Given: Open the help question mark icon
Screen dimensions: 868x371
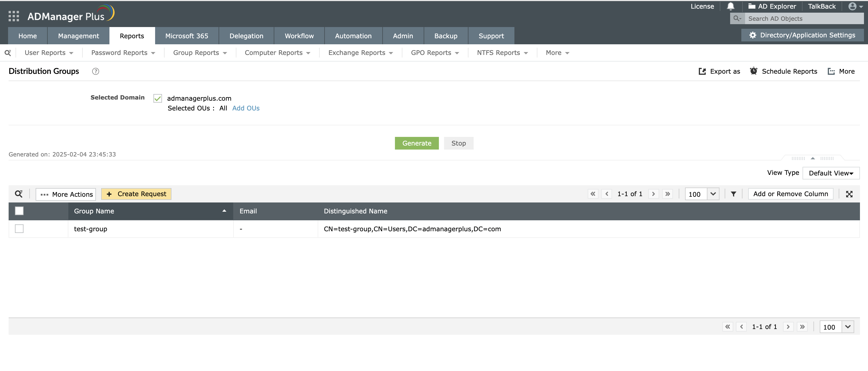Looking at the screenshot, I should [x=96, y=71].
